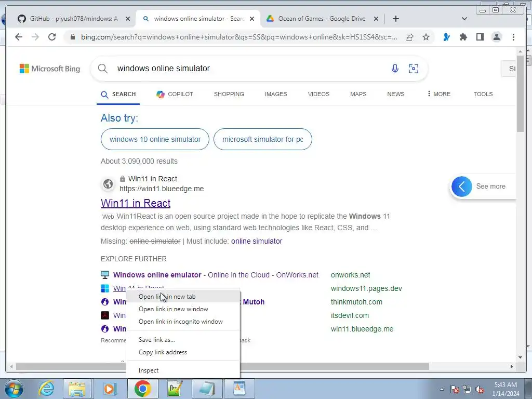Screen dimensions: 532x399
Task: Select the IMAGES tab
Action: 276,95
